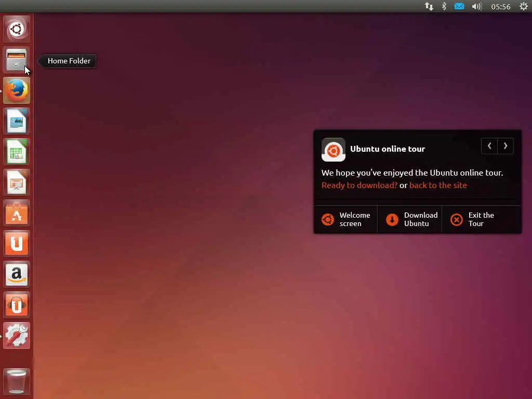Open Bluetooth indicator menu
The height and width of the screenshot is (399, 532).
[444, 6]
